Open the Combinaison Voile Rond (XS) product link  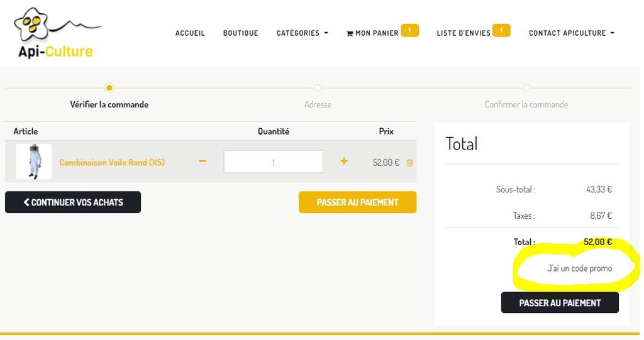(x=112, y=163)
